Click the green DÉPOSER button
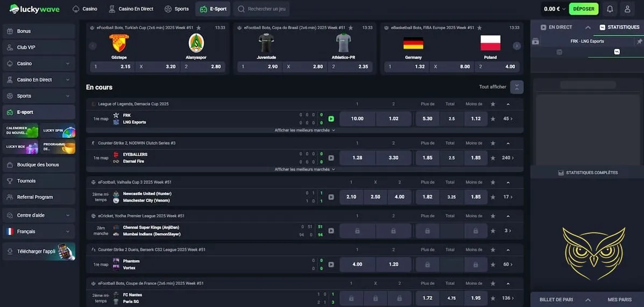 coord(584,9)
